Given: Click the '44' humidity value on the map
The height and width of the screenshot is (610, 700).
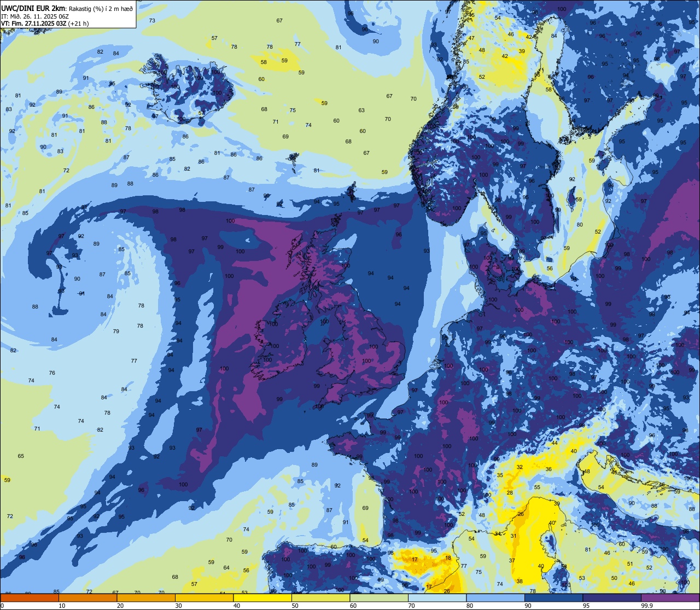Looking at the screenshot, I should [x=555, y=443].
